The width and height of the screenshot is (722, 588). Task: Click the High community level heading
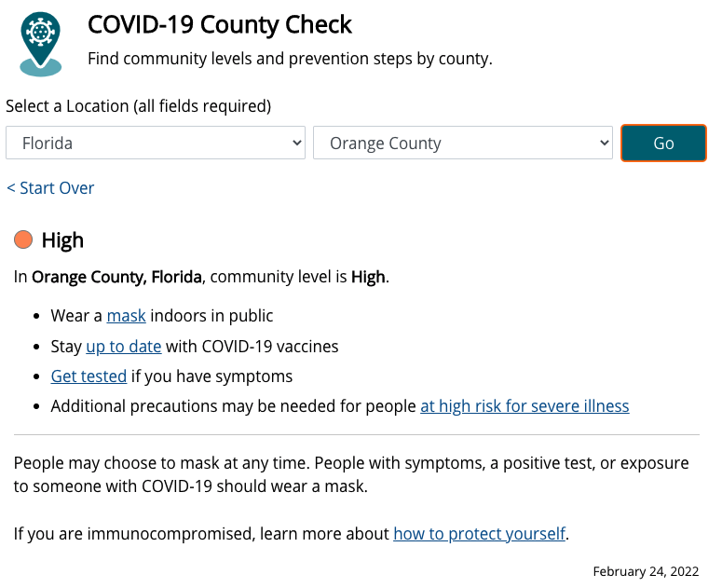point(62,240)
